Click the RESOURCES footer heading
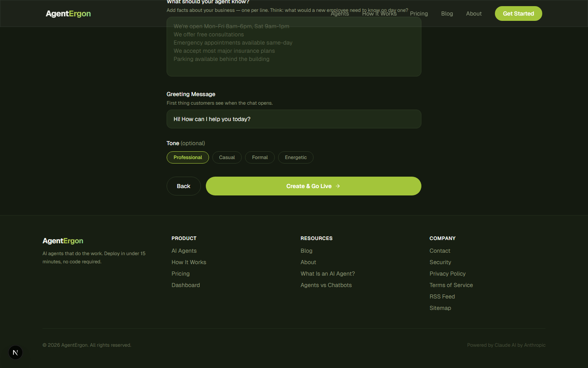The height and width of the screenshot is (368, 588). click(x=316, y=238)
